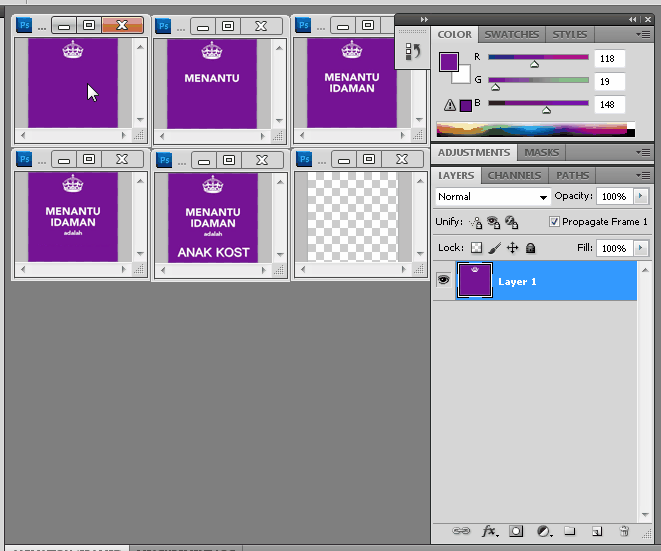Click the G value field showing 19

tap(609, 81)
